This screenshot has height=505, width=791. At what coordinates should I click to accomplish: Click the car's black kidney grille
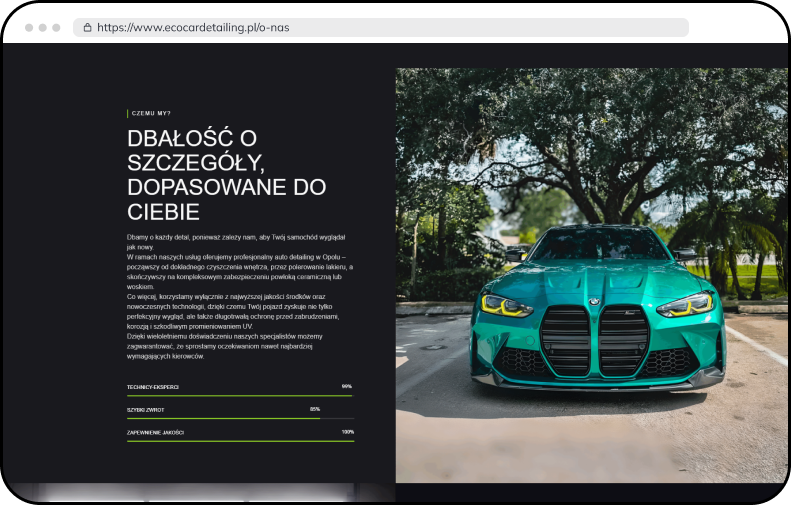pyautogui.click(x=595, y=340)
